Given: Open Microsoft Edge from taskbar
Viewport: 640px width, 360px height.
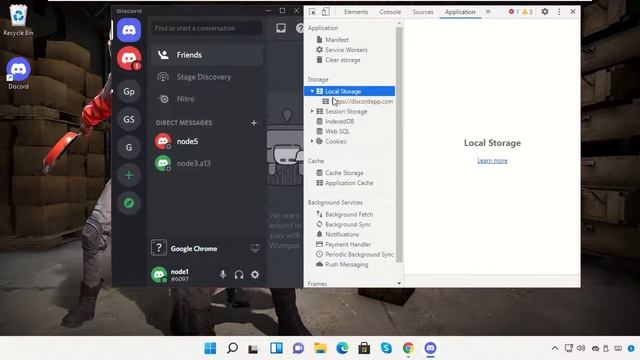Looking at the screenshot, I should [342, 348].
